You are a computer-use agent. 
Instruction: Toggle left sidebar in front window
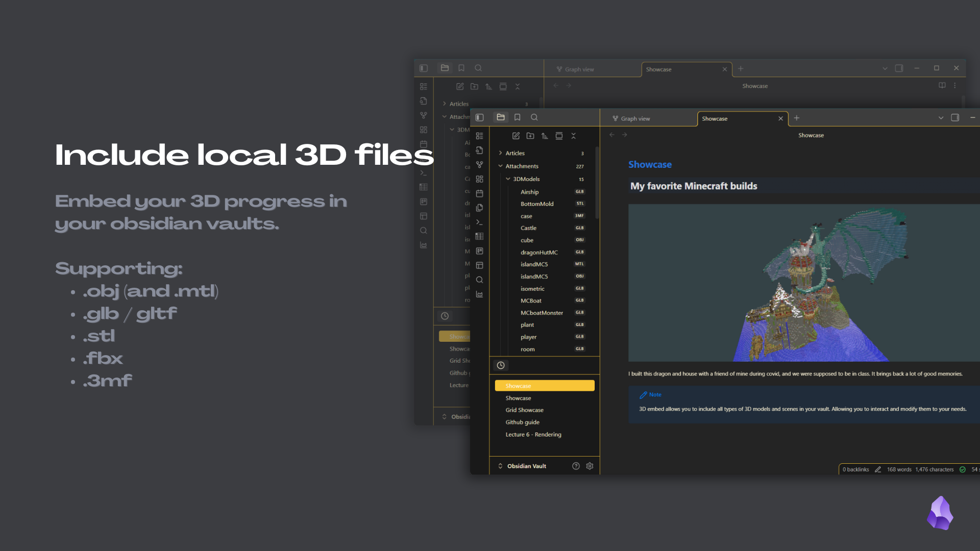tap(480, 117)
